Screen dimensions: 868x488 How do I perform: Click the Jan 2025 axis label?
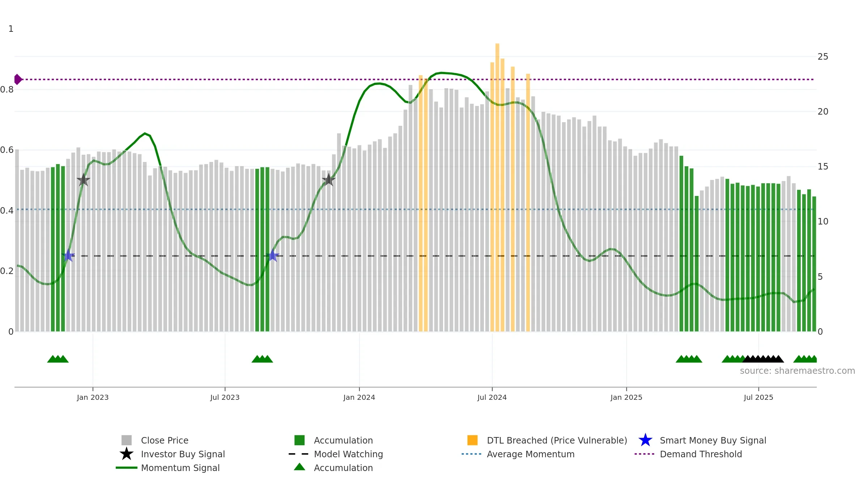pos(626,398)
